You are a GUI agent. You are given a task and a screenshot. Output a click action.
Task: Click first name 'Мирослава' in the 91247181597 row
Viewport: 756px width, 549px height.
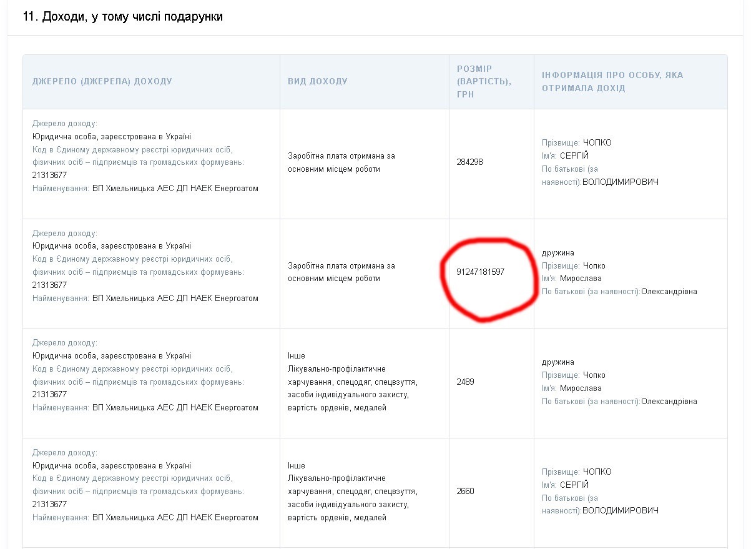coord(581,279)
